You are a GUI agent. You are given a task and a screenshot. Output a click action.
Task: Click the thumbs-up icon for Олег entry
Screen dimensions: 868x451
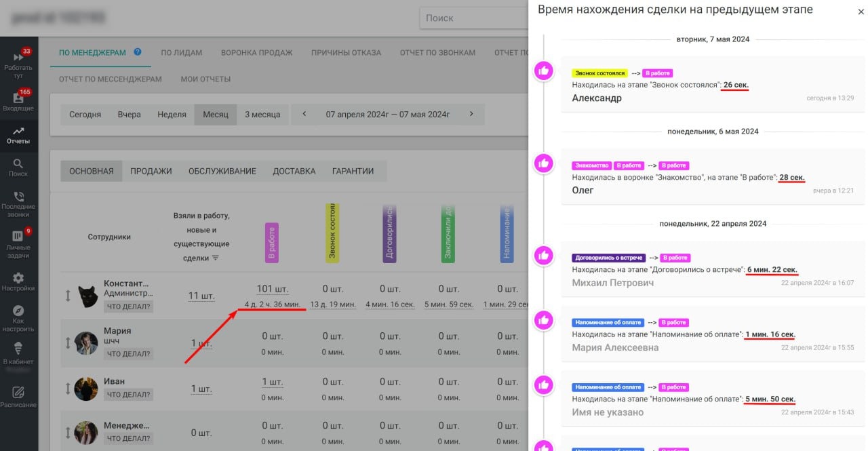tap(543, 163)
